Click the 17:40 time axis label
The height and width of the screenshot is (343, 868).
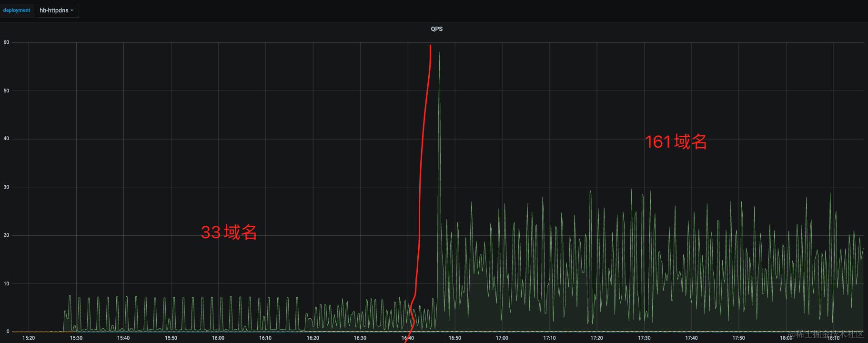(x=691, y=338)
